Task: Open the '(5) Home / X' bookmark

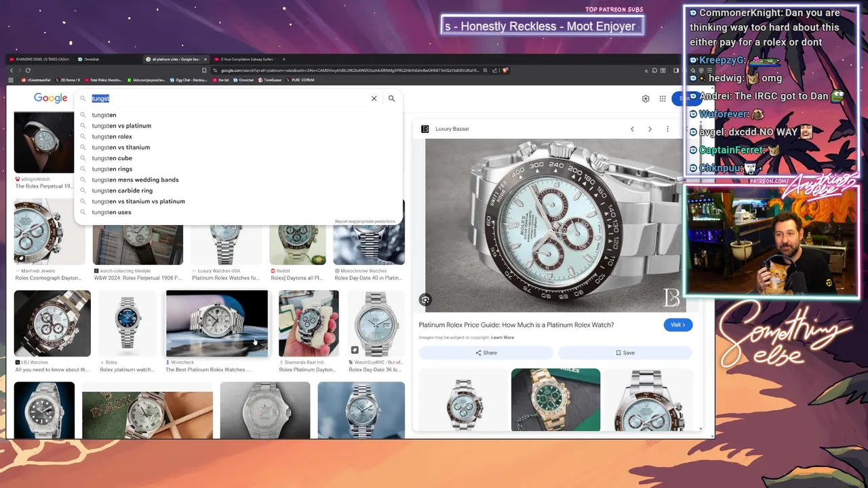Action: [x=68, y=80]
